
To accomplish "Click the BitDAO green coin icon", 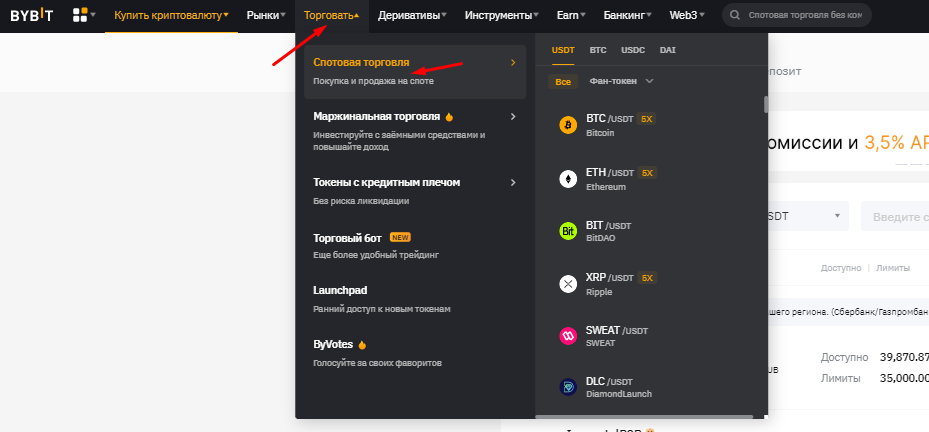I will click(x=568, y=232).
